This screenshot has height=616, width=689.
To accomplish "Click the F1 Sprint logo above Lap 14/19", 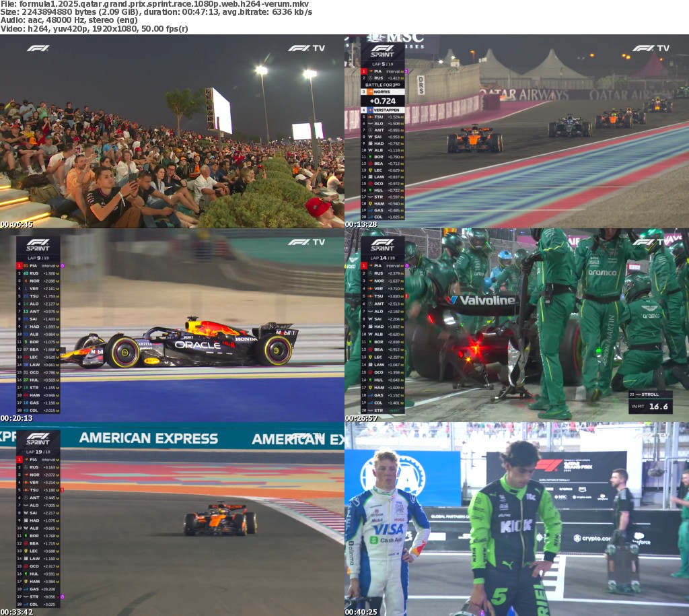I will 382,245.
